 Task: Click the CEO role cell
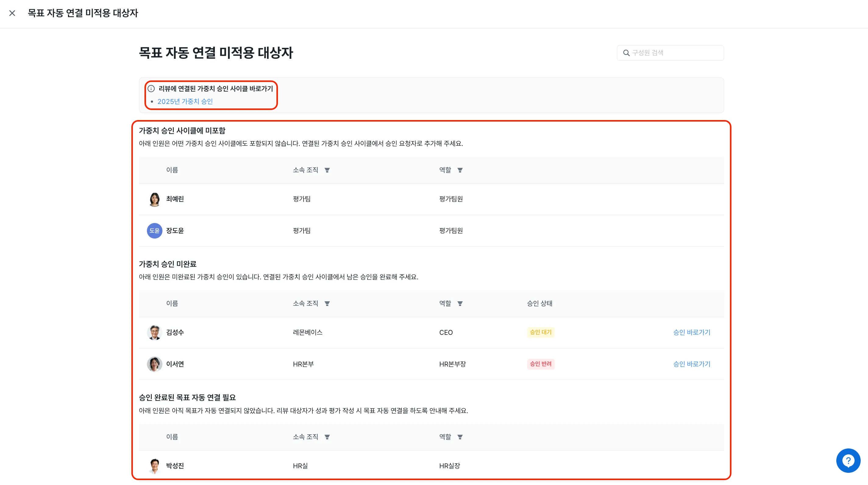click(446, 332)
